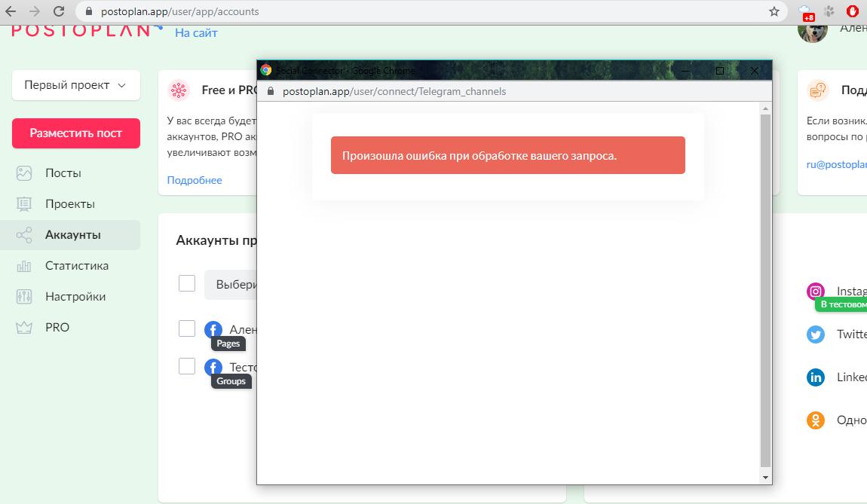Click popup scrollbar down arrow
The width and height of the screenshot is (867, 504).
765,478
